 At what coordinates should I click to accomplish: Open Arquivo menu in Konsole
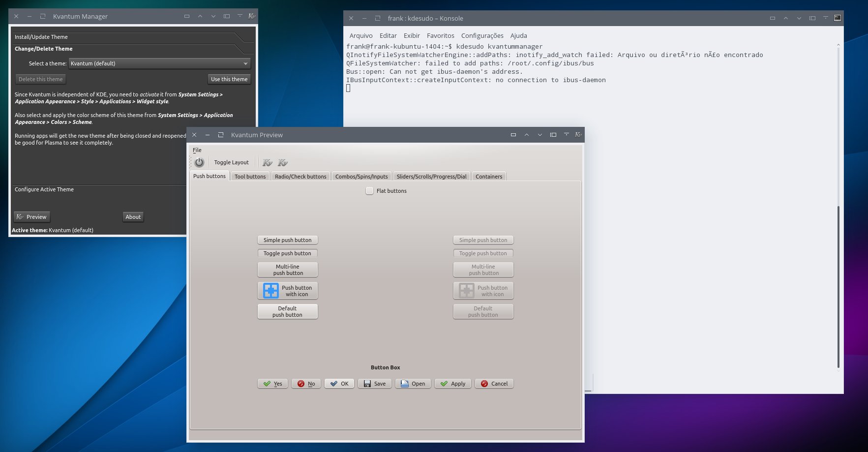pyautogui.click(x=361, y=35)
